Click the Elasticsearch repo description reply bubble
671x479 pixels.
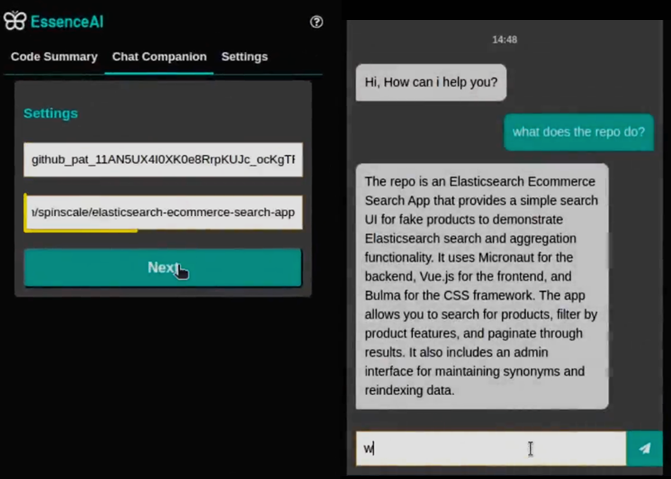(481, 285)
